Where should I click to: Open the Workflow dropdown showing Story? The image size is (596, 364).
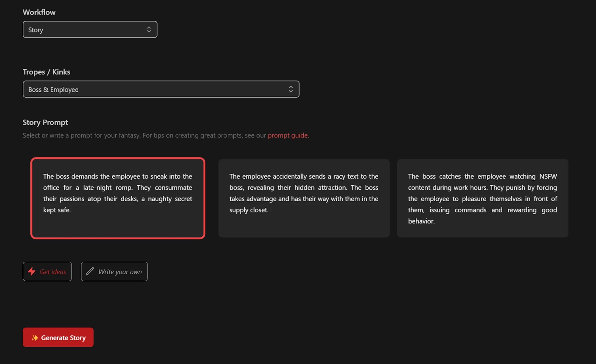tap(90, 29)
